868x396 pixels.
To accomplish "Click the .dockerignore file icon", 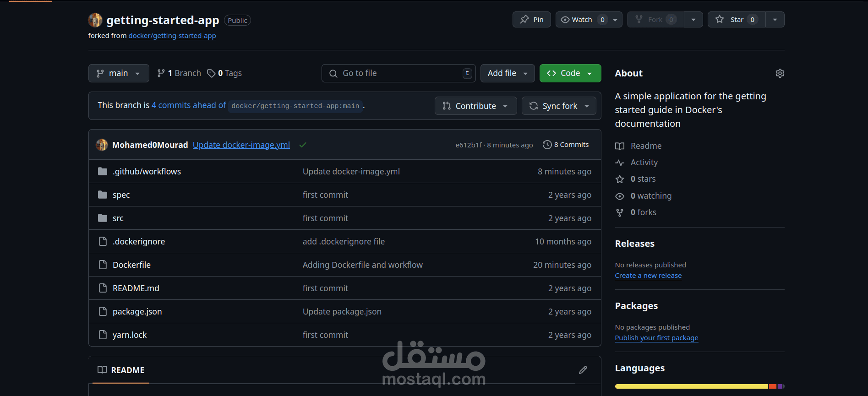I will coord(103,241).
